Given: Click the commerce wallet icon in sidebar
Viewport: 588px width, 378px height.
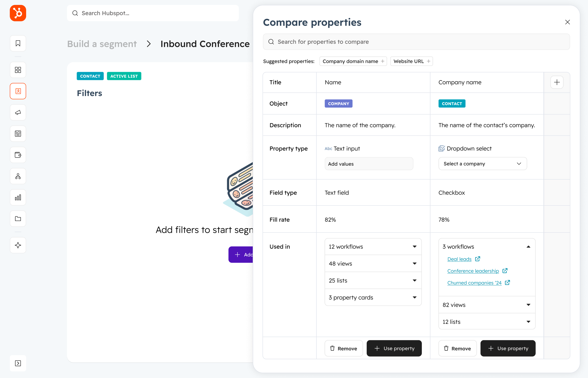Looking at the screenshot, I should (18, 155).
